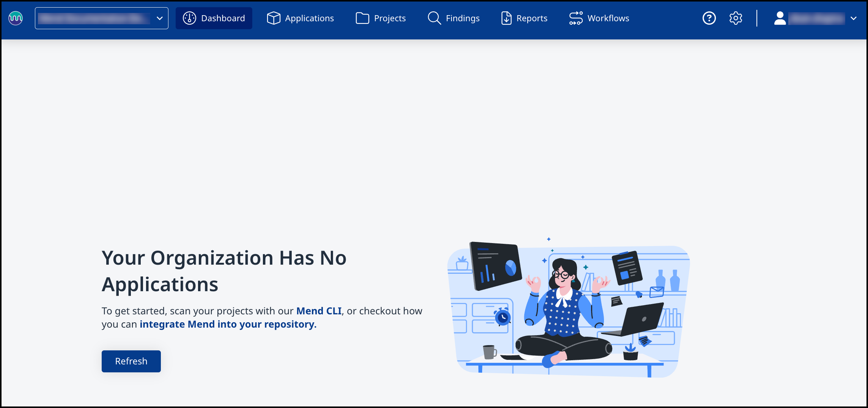Click the Findings magnifier icon
This screenshot has width=868, height=408.
tap(434, 18)
